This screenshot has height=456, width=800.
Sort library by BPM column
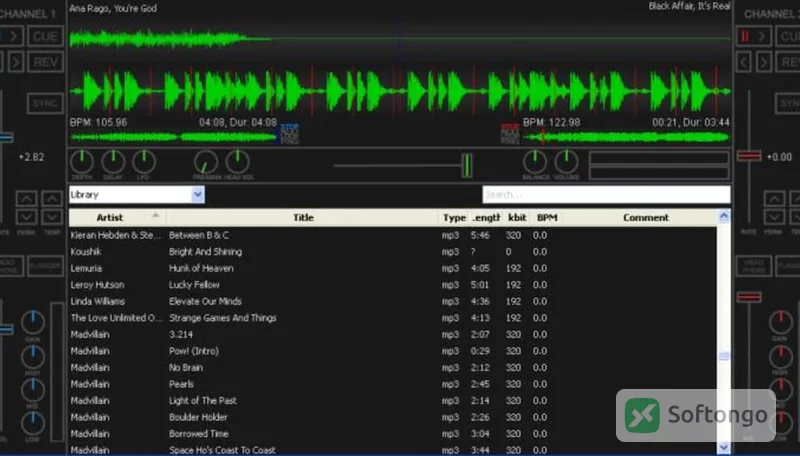(547, 217)
